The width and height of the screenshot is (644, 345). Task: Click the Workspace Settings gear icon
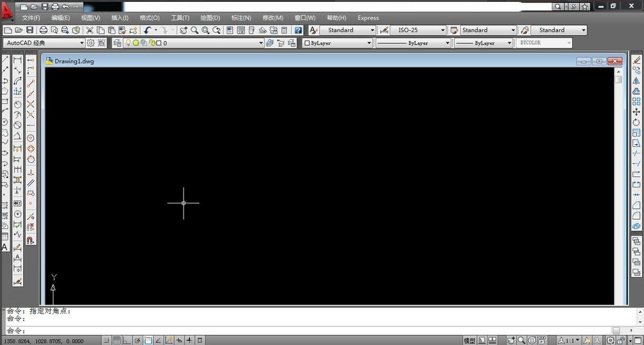(x=91, y=43)
